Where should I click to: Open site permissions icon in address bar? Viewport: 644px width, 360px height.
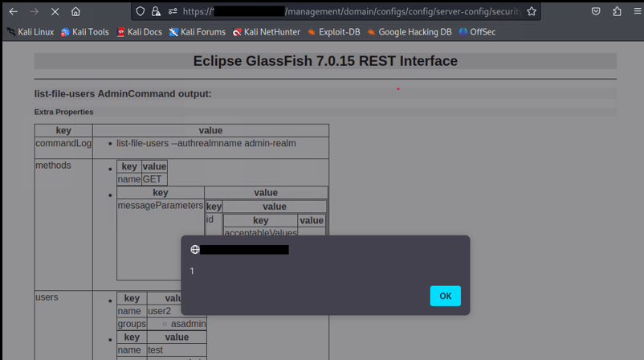coord(173,11)
